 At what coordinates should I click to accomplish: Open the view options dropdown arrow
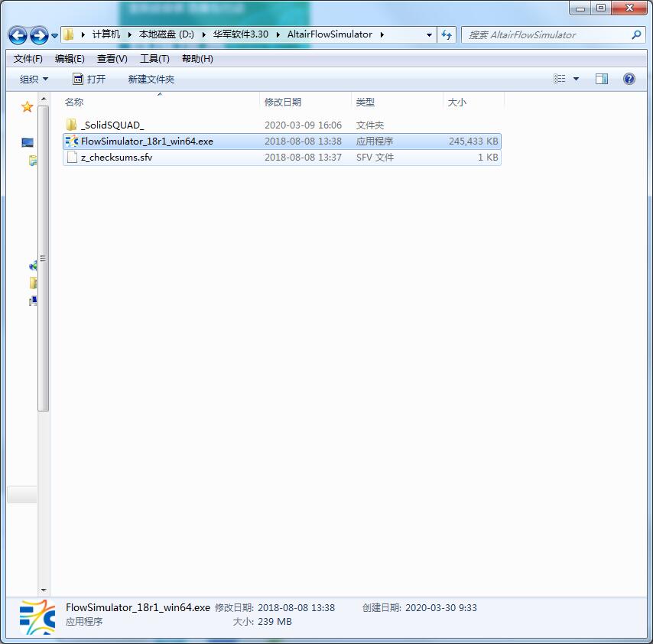(x=576, y=79)
